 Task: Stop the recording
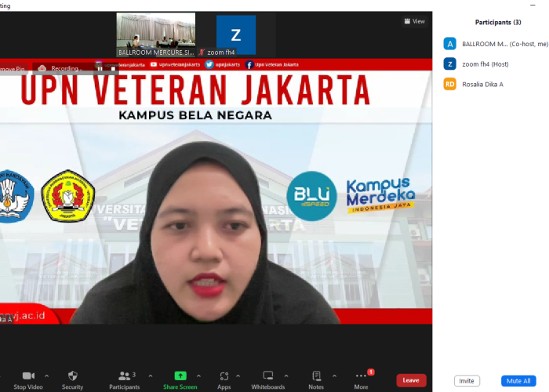113,68
